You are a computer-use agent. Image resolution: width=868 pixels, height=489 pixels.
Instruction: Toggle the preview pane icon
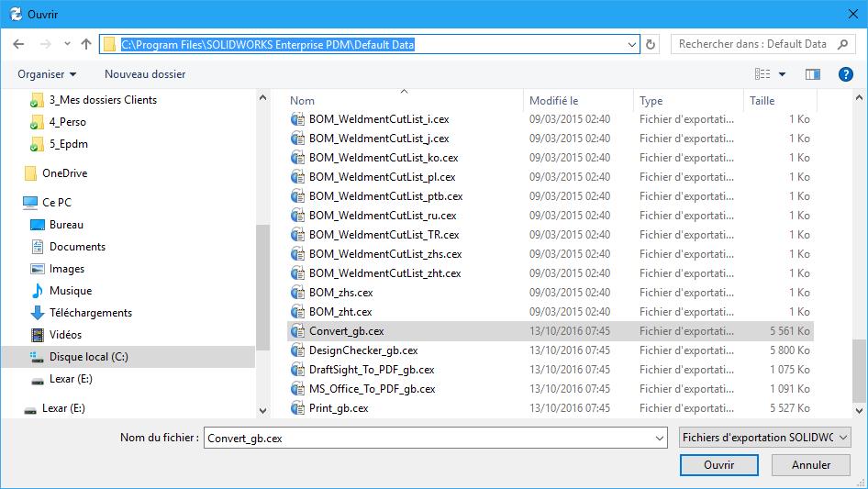tap(813, 74)
